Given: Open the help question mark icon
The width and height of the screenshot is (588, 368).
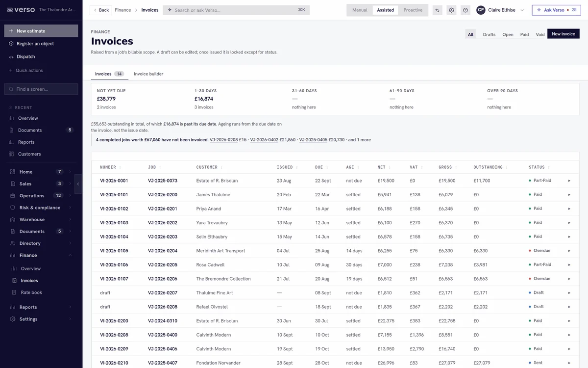Looking at the screenshot, I should point(465,10).
